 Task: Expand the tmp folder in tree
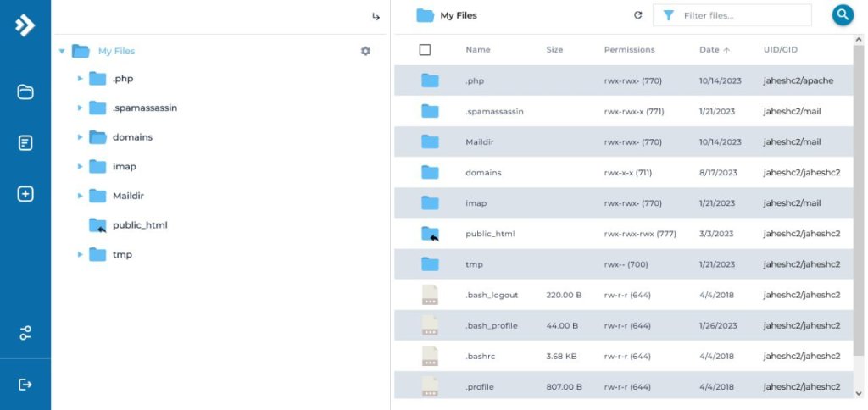pyautogui.click(x=80, y=255)
